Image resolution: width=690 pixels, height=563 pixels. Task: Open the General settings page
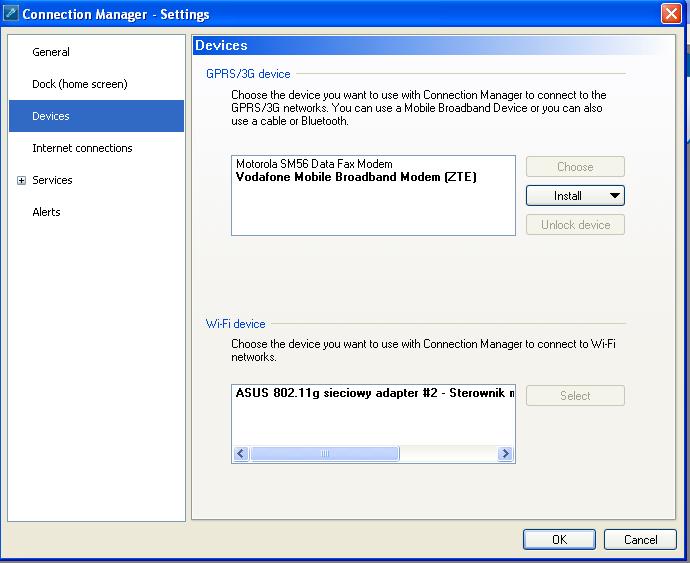[x=51, y=52]
